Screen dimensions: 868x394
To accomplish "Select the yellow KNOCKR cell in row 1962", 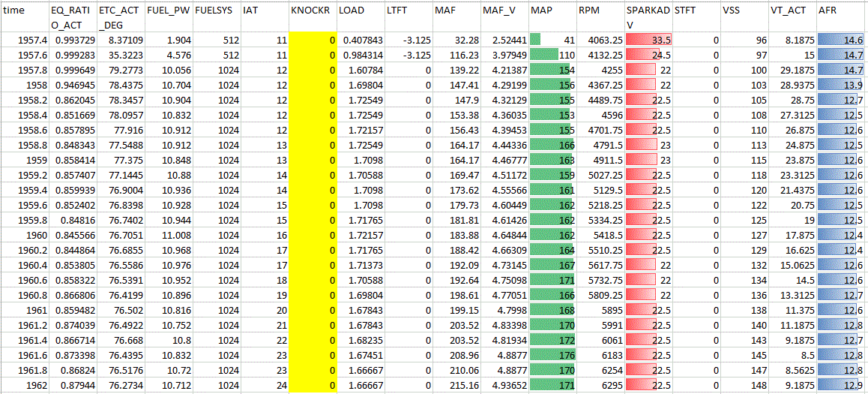I will (x=312, y=386).
